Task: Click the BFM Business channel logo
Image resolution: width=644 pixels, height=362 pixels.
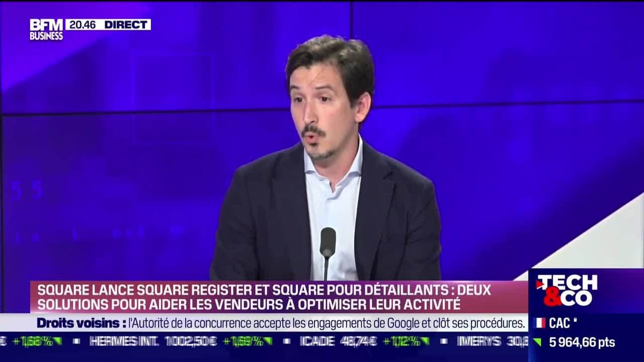Action: pyautogui.click(x=46, y=29)
